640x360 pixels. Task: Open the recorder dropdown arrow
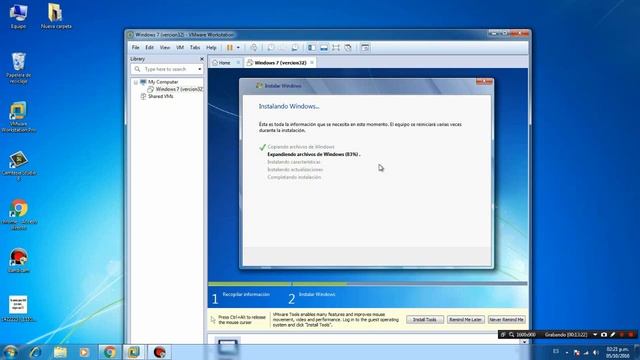point(595,335)
